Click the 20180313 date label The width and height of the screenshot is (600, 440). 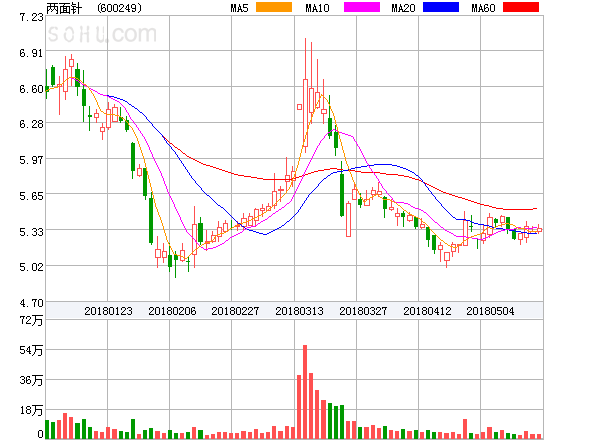click(x=299, y=311)
